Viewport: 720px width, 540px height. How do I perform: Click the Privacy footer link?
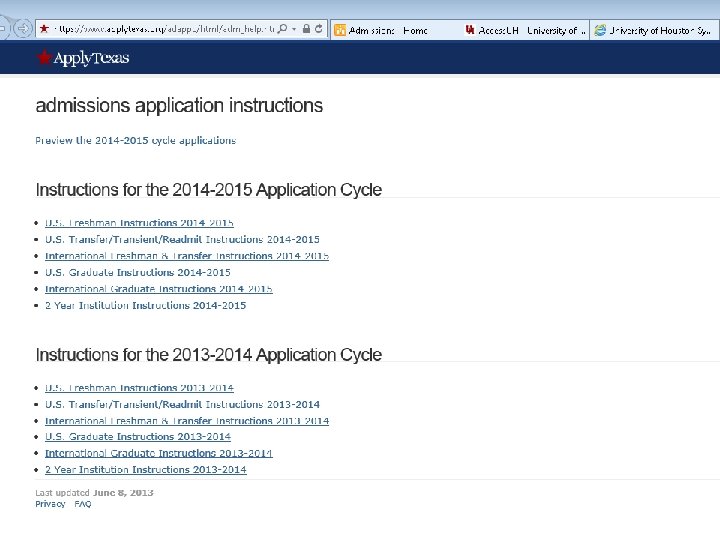click(x=50, y=505)
